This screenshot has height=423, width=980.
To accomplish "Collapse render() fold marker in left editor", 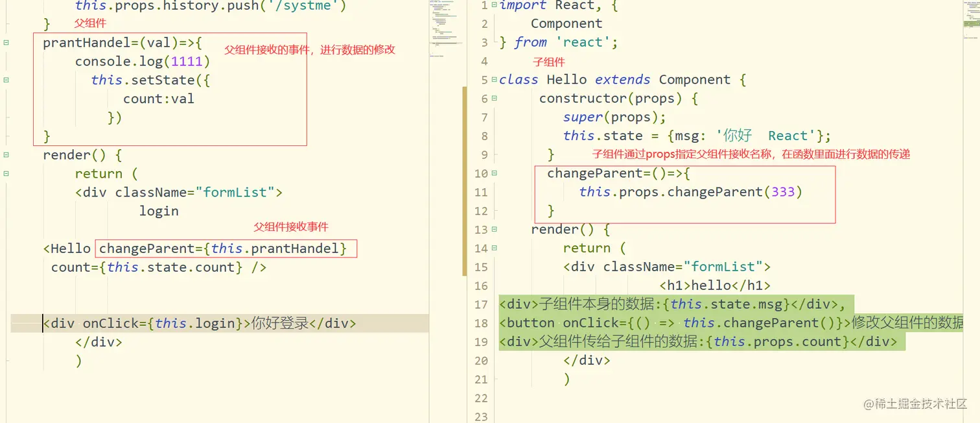I will (x=6, y=155).
